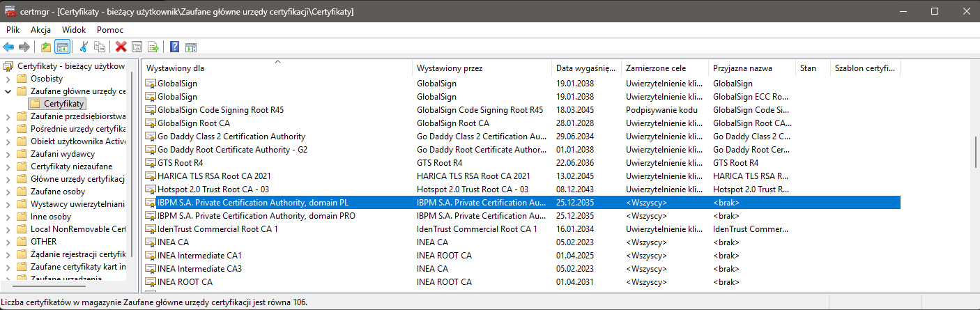Click certificate icon of IdenTrust Commercial Root CA 1
The width and height of the screenshot is (980, 310).
point(150,229)
